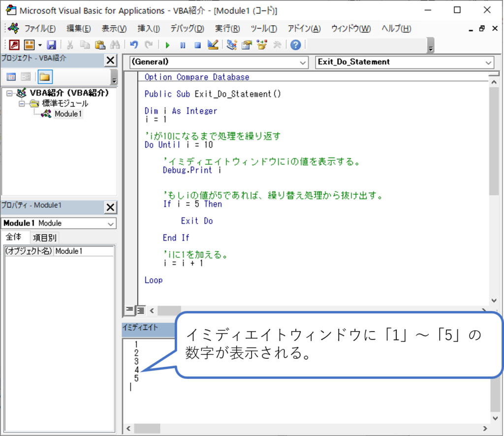Save the VBA紹介 project
Viewport: 504px width, 436px height.
point(52,45)
